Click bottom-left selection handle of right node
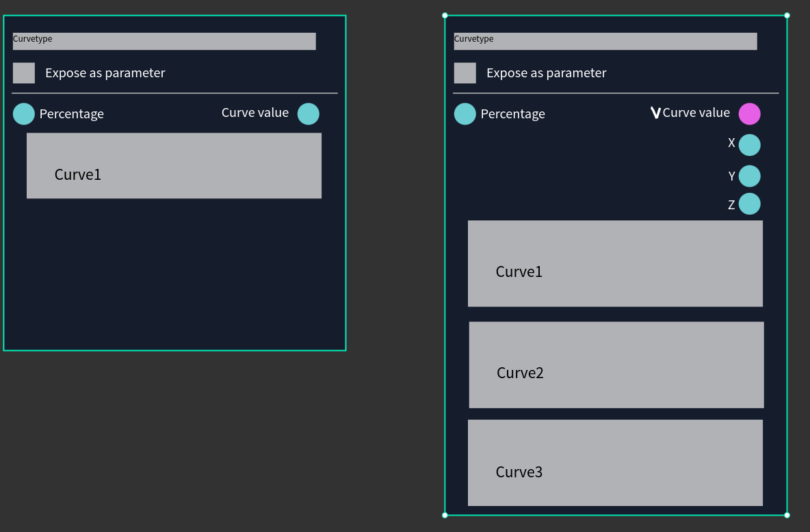This screenshot has width=810, height=532. coord(445,515)
